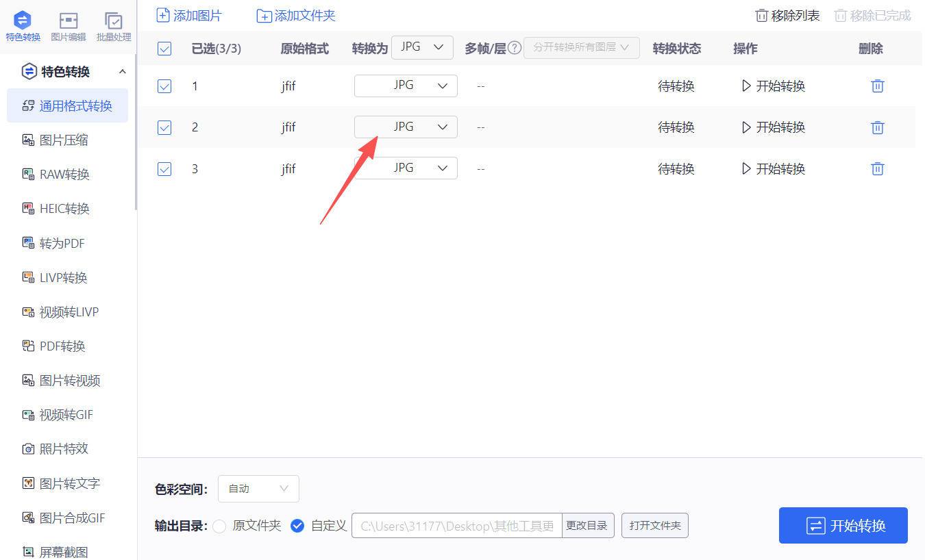Screen dimensions: 925x560
Task: Click the 多帧/层 help question icon
Action: click(515, 48)
